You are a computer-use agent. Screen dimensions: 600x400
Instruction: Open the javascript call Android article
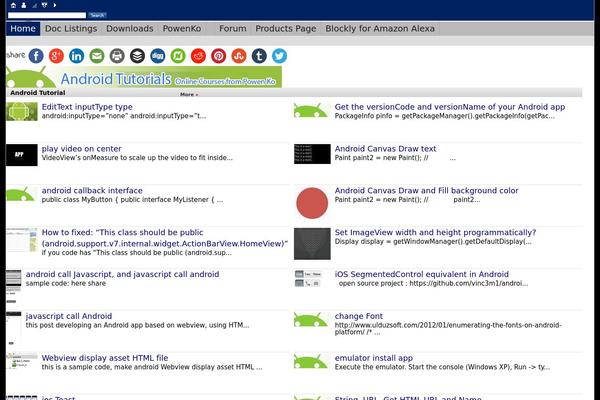pos(69,316)
